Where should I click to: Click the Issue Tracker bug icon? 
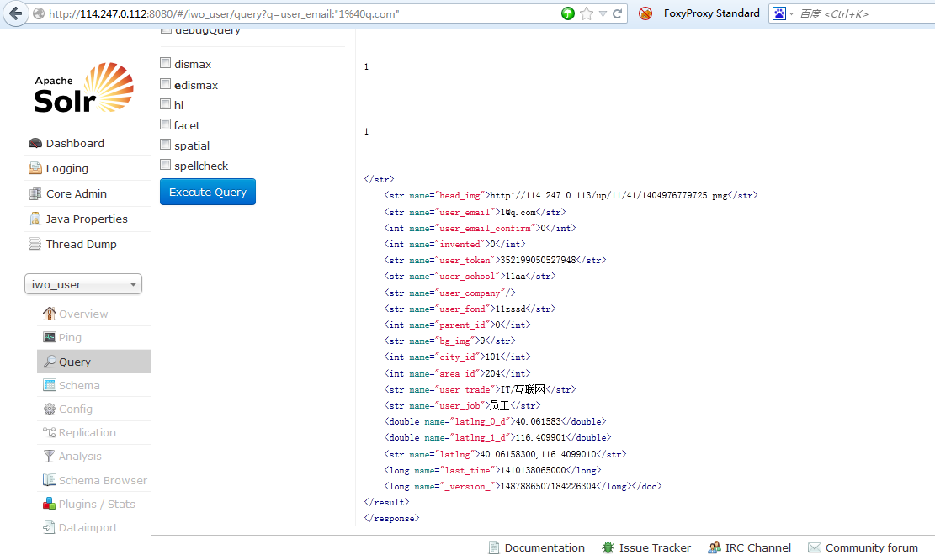pyautogui.click(x=608, y=547)
